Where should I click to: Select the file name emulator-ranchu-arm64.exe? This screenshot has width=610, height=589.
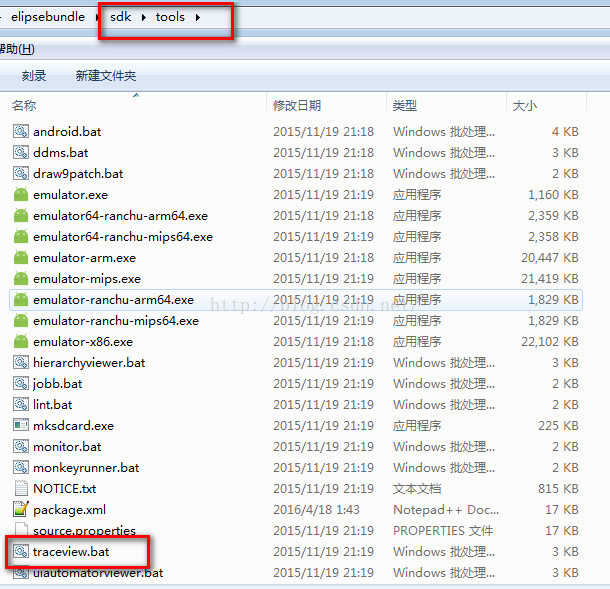(x=114, y=300)
